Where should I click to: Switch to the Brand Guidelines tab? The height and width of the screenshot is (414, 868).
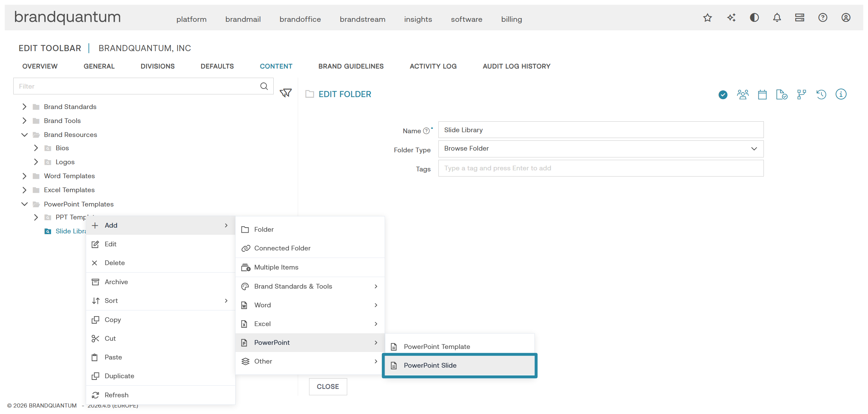(x=351, y=66)
